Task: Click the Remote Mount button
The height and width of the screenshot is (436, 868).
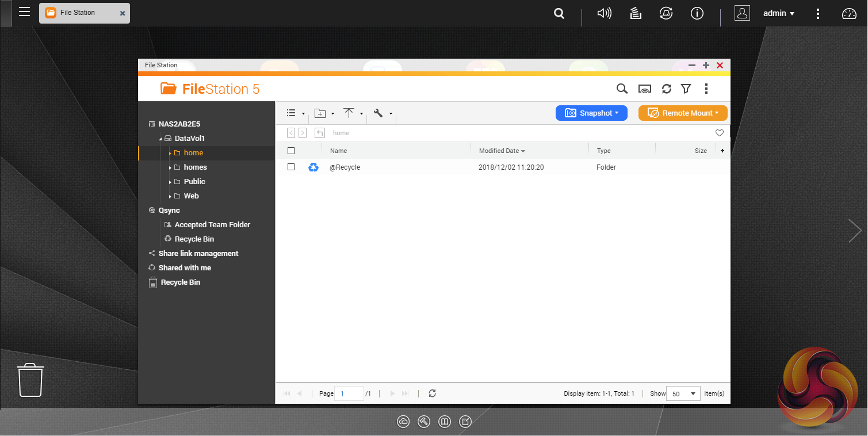Action: [683, 113]
